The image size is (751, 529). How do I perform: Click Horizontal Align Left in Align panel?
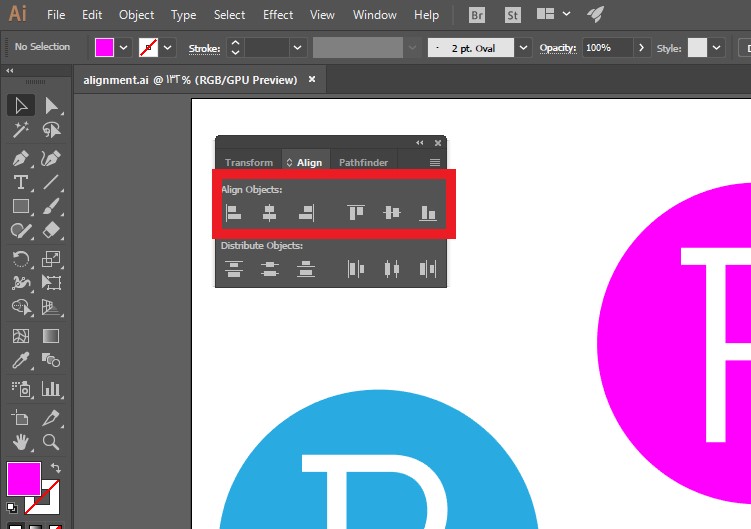click(x=233, y=213)
